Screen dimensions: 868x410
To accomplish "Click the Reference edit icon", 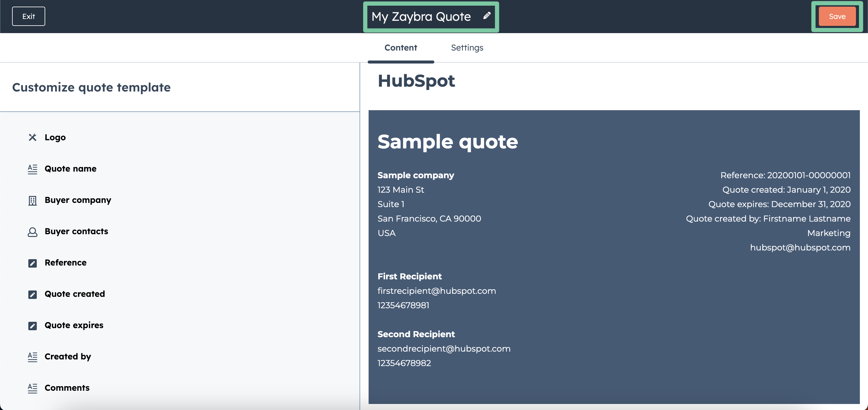I will coord(32,263).
